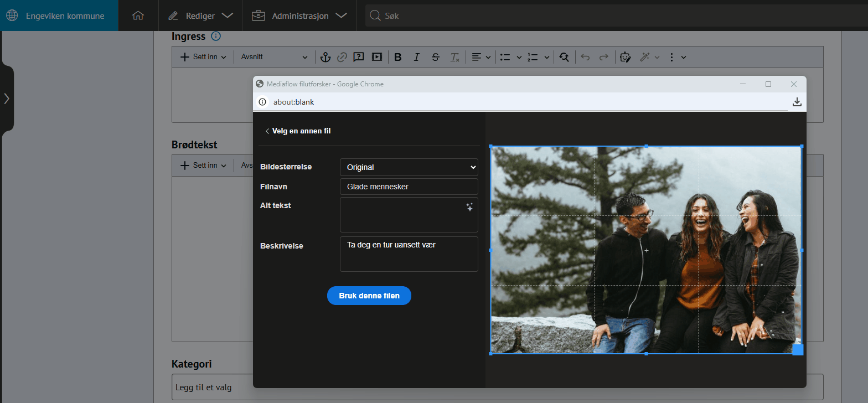The height and width of the screenshot is (403, 868).
Task: Expand the Sett inn dropdown in Ingress
Action: (x=204, y=57)
